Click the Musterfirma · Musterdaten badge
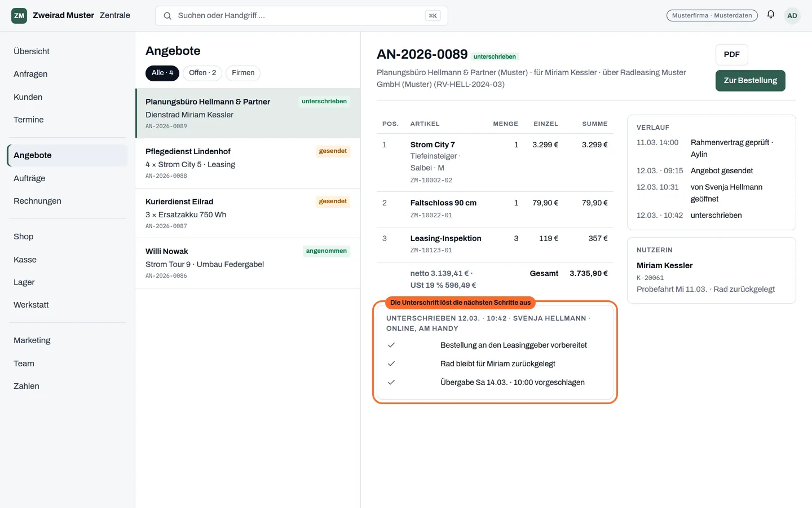Viewport: 812px width, 508px height. pyautogui.click(x=712, y=16)
